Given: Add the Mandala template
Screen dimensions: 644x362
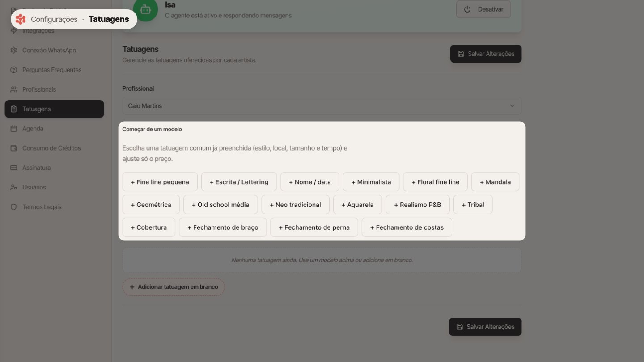Looking at the screenshot, I should coord(495,182).
